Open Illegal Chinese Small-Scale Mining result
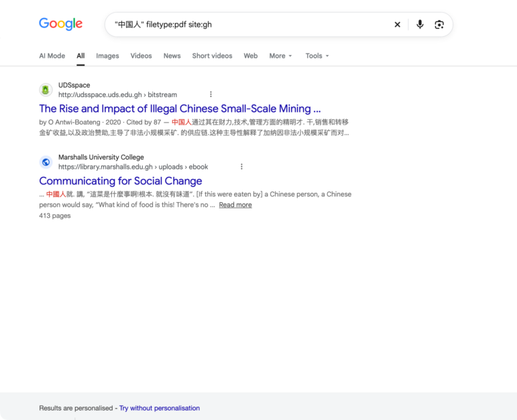Screen dimensions: 517x420 (180, 109)
